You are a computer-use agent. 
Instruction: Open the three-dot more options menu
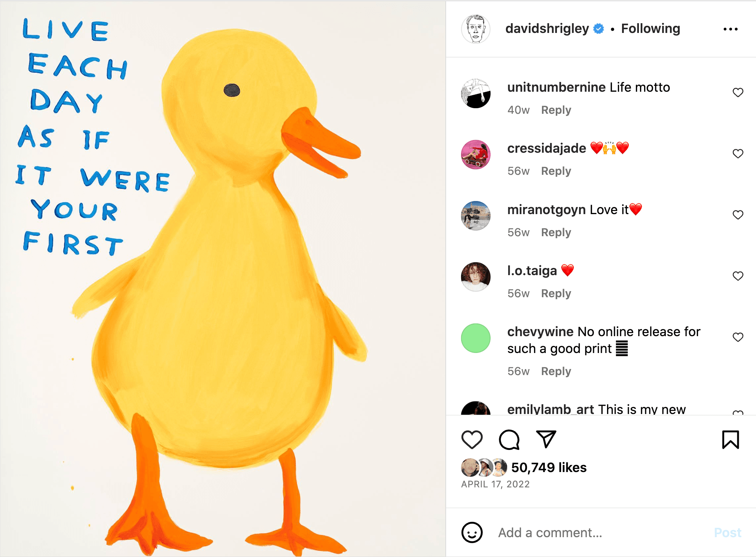click(x=730, y=29)
